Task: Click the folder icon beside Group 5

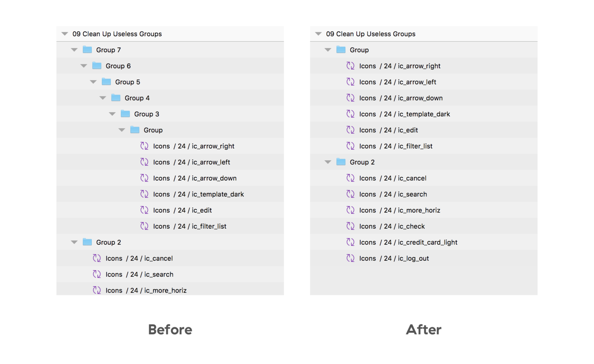Action: click(106, 82)
